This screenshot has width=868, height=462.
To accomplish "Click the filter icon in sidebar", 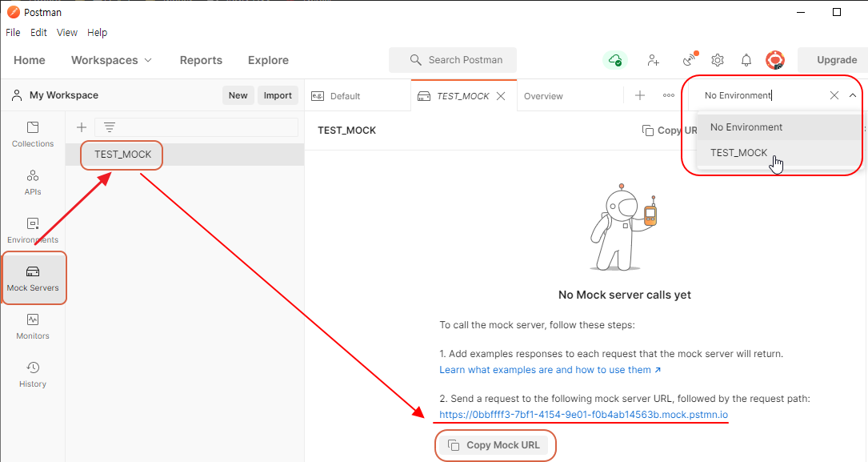I will 110,127.
